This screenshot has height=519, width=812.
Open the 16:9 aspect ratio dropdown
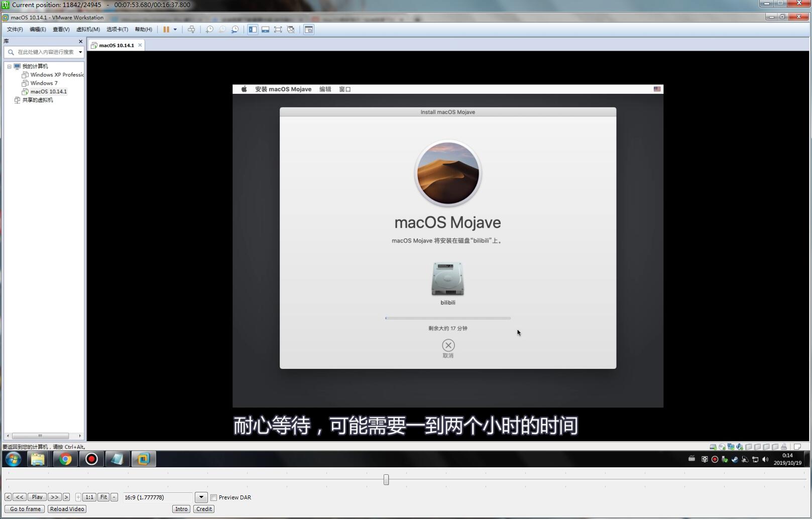click(x=201, y=497)
